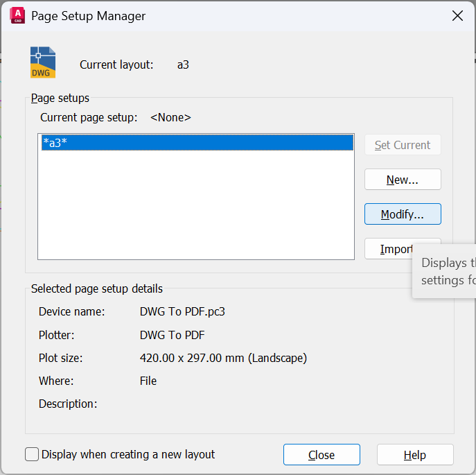Click empty area in page setups list
This screenshot has width=476, height=475.
pyautogui.click(x=196, y=208)
